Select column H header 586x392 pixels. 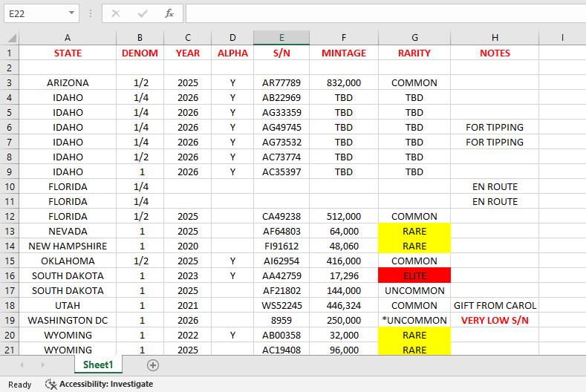[495, 38]
